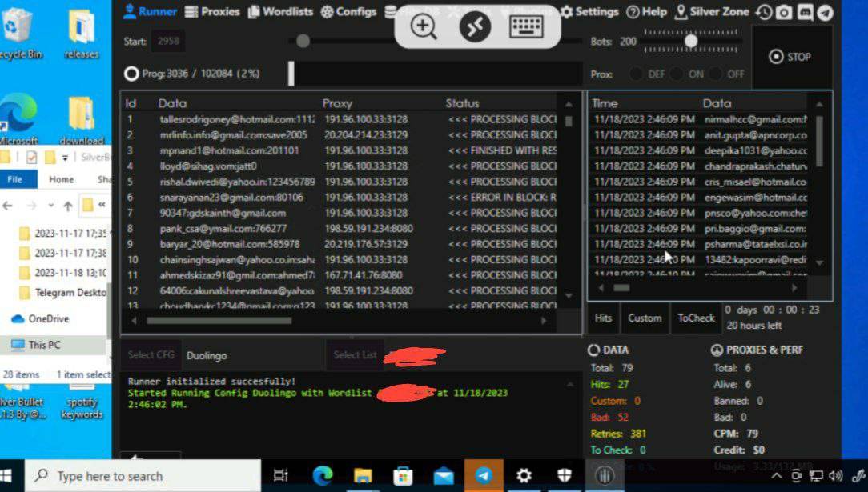Open Telegram from the taskbar
This screenshot has width=868, height=492.
pyautogui.click(x=484, y=475)
